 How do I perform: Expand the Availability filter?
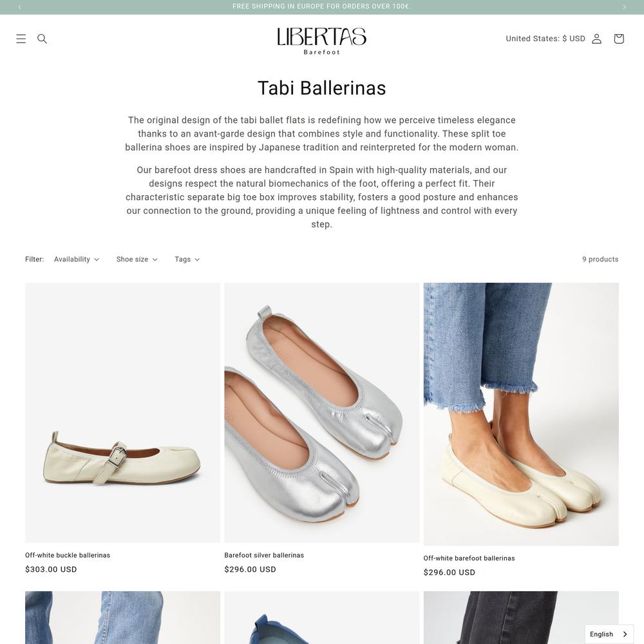click(77, 259)
